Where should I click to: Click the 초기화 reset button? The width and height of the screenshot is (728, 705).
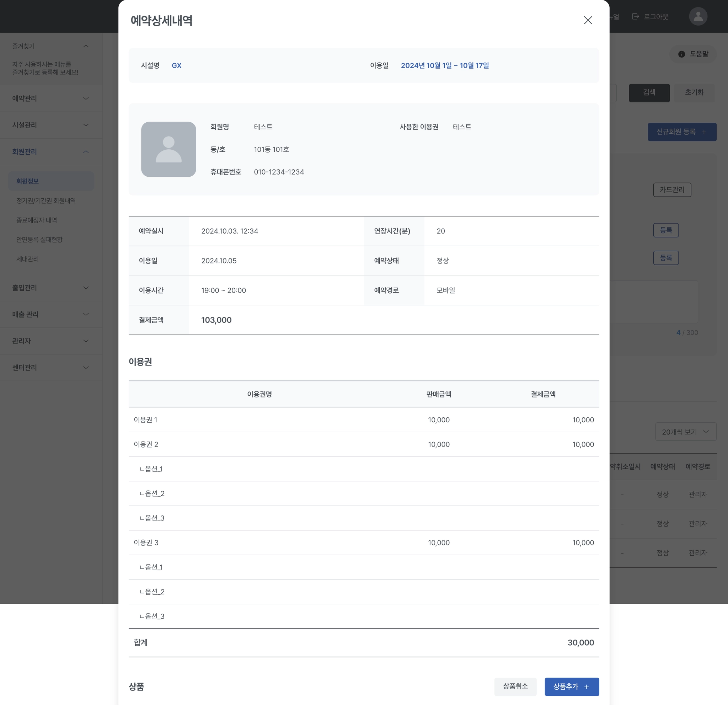coord(694,92)
